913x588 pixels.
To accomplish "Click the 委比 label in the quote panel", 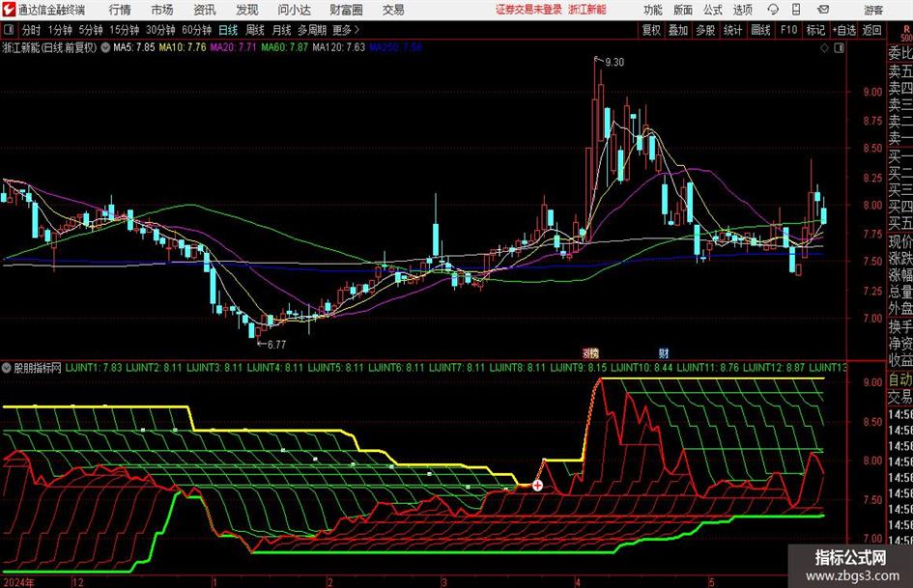I will pyautogui.click(x=900, y=53).
